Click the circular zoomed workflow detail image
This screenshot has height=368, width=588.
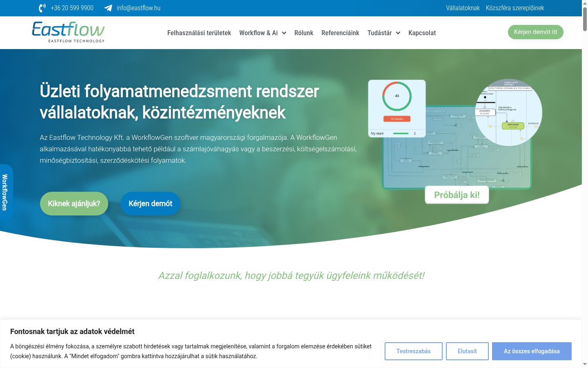coord(509,112)
